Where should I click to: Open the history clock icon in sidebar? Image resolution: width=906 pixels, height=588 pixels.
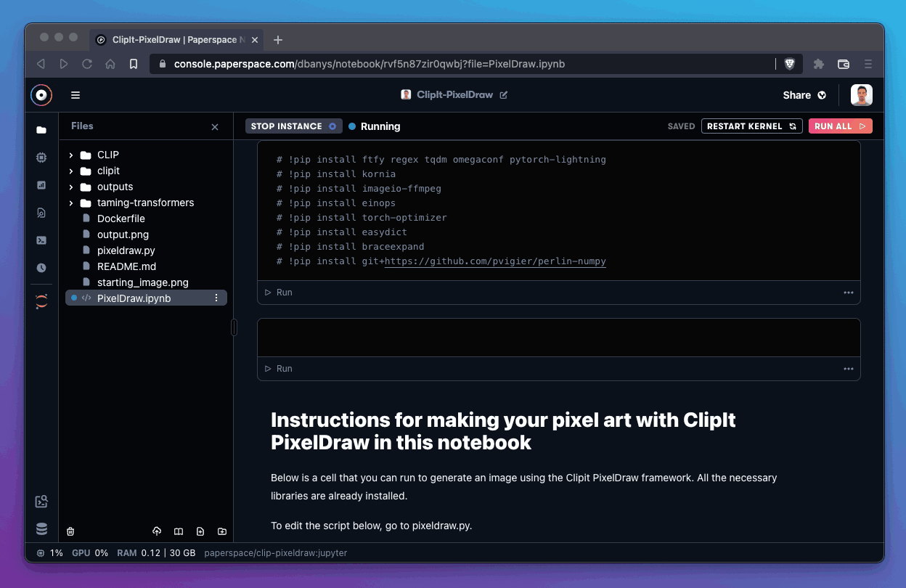(41, 268)
